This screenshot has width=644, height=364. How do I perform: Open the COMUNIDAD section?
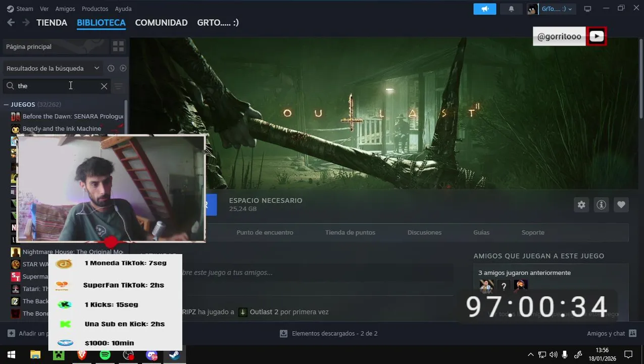(x=161, y=23)
